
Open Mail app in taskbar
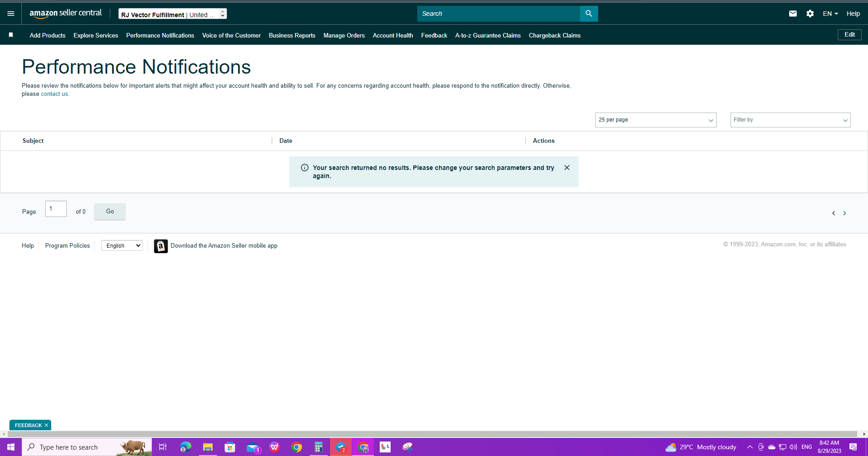point(253,447)
